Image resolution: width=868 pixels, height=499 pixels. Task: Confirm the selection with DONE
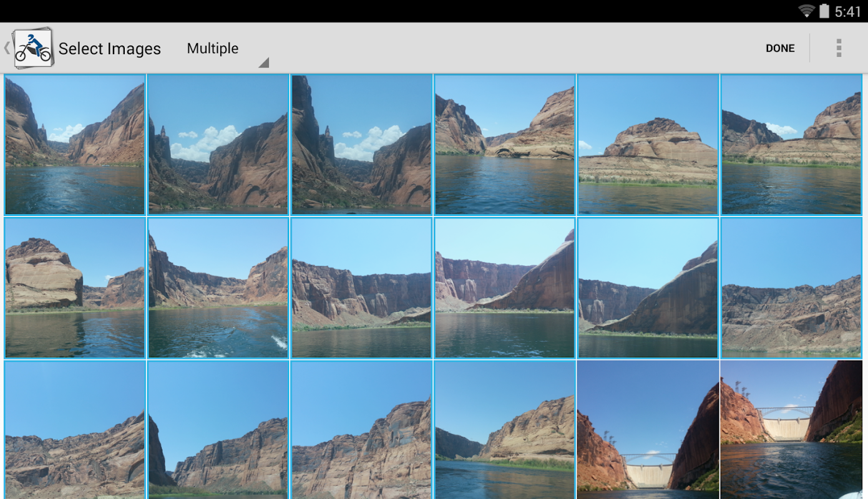tap(780, 48)
